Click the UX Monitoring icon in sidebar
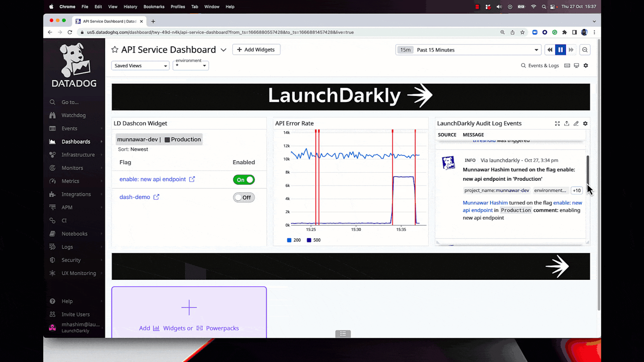The image size is (644, 362). point(52,273)
